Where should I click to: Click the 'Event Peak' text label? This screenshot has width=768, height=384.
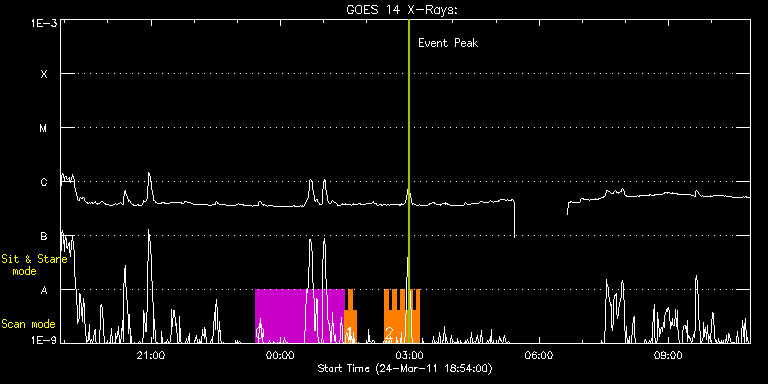pos(448,43)
